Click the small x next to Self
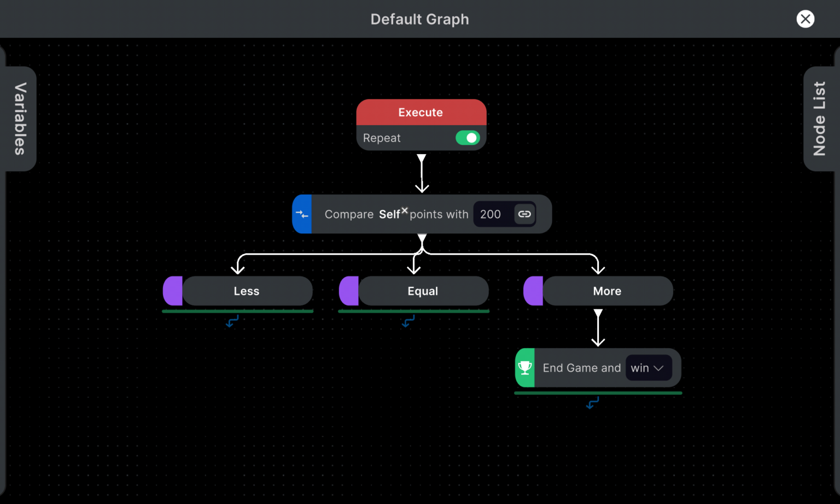840x504 pixels. click(405, 210)
